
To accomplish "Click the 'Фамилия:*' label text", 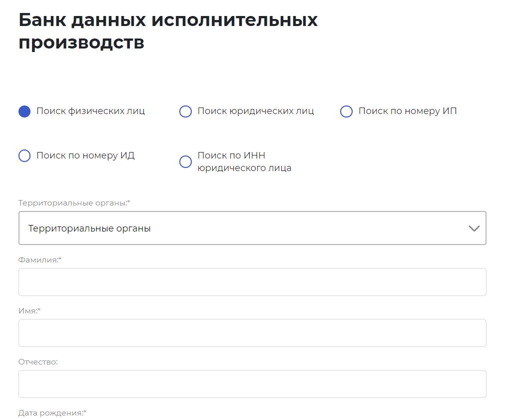I will coord(40,260).
